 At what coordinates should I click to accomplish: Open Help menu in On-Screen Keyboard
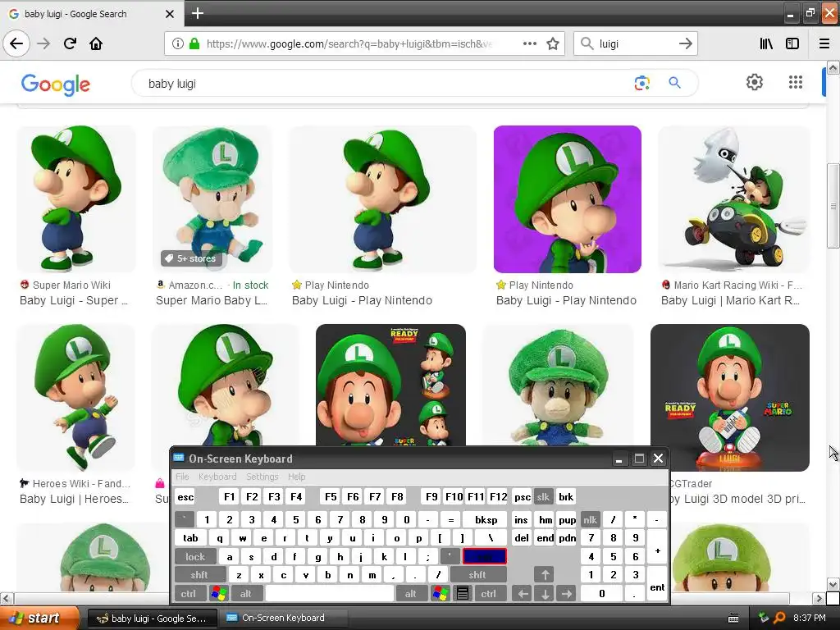pyautogui.click(x=296, y=477)
